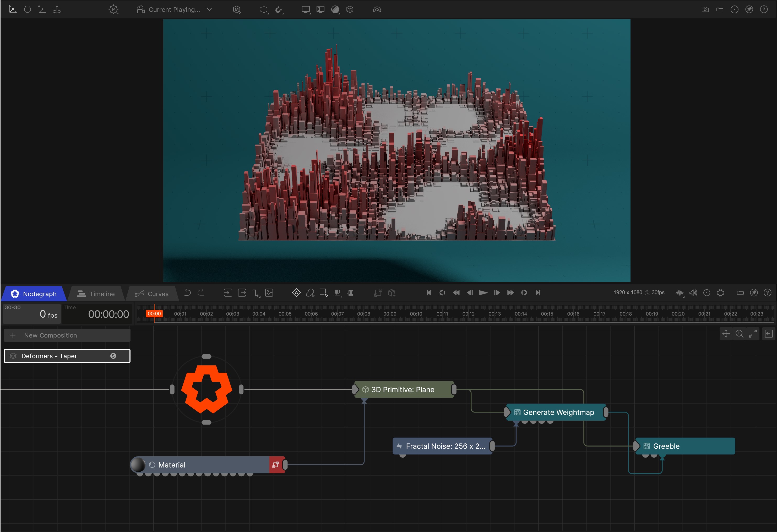Click the Material node's red link icon
This screenshot has width=777, height=532.
tap(275, 465)
